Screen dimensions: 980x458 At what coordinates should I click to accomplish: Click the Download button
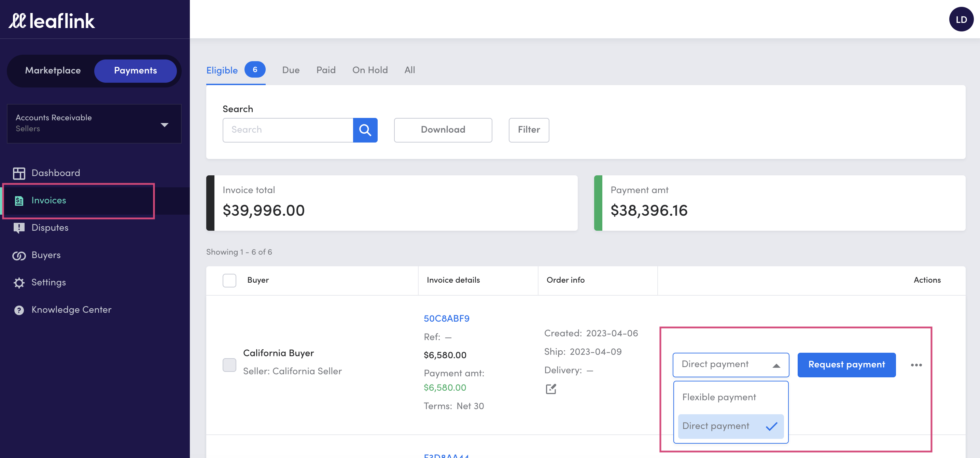point(443,130)
